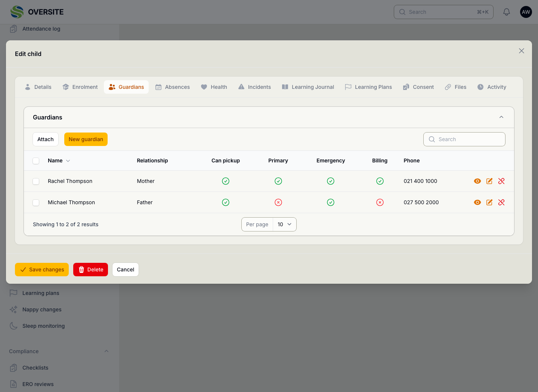This screenshot has width=538, height=392.
Task: Click ERO reviews document icon in sidebar
Action: (x=13, y=384)
